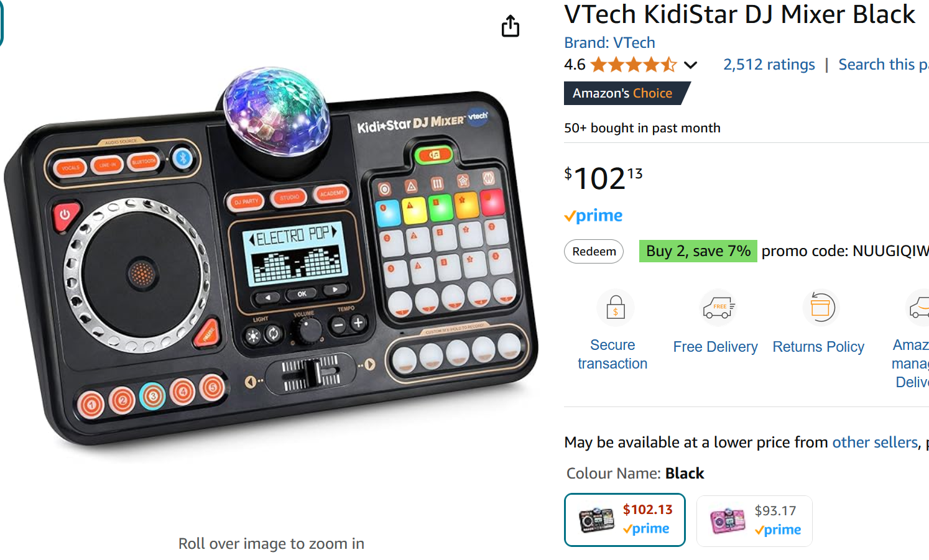This screenshot has width=929, height=560.
Task: Click the Buy 2, save 7% promo label
Action: point(698,251)
